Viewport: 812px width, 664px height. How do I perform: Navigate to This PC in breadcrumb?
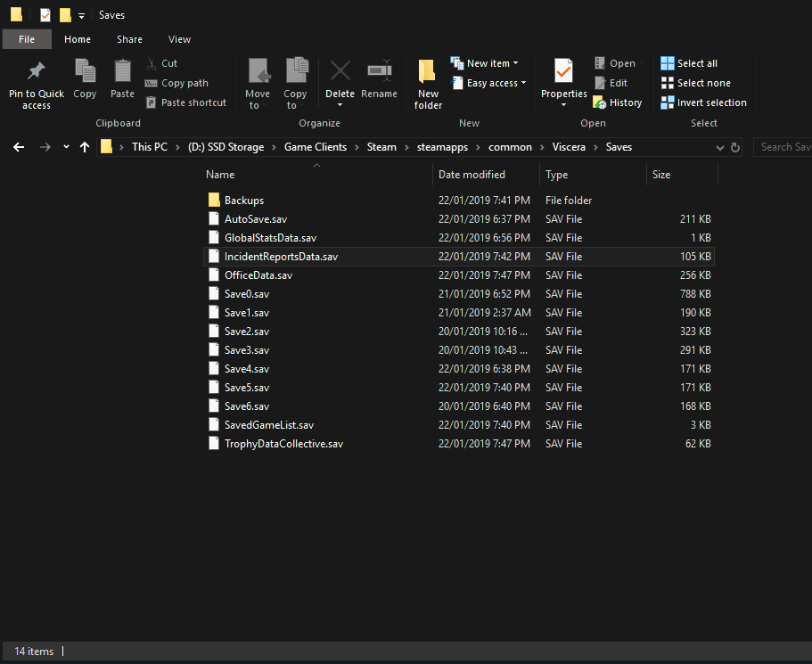[x=150, y=147]
